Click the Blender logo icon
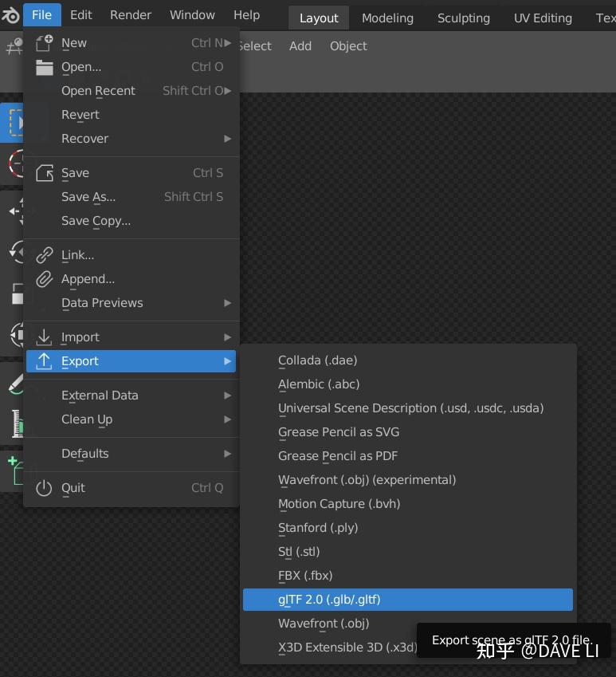The height and width of the screenshot is (677, 616). pos(10,15)
